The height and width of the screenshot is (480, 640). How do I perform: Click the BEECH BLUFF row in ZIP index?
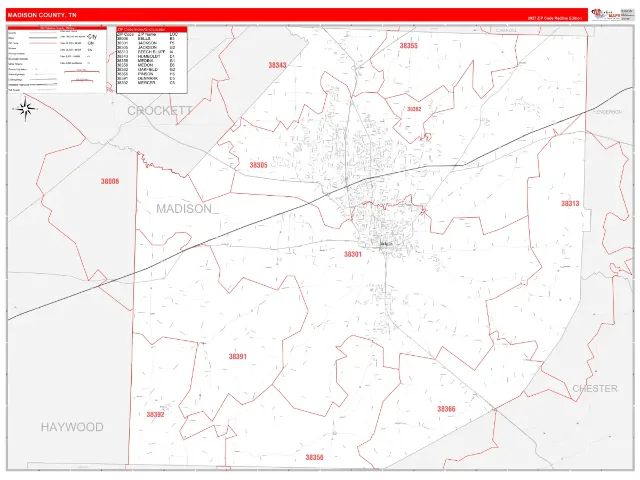[x=147, y=52]
